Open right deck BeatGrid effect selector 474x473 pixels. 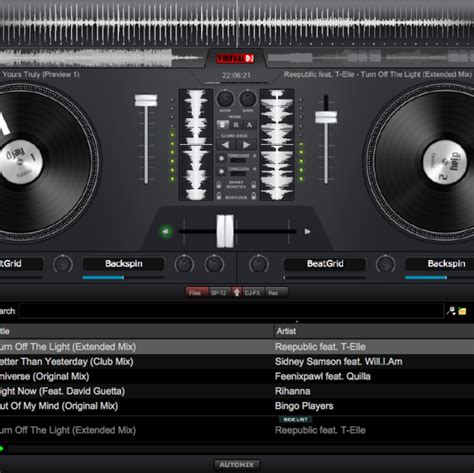(x=325, y=264)
